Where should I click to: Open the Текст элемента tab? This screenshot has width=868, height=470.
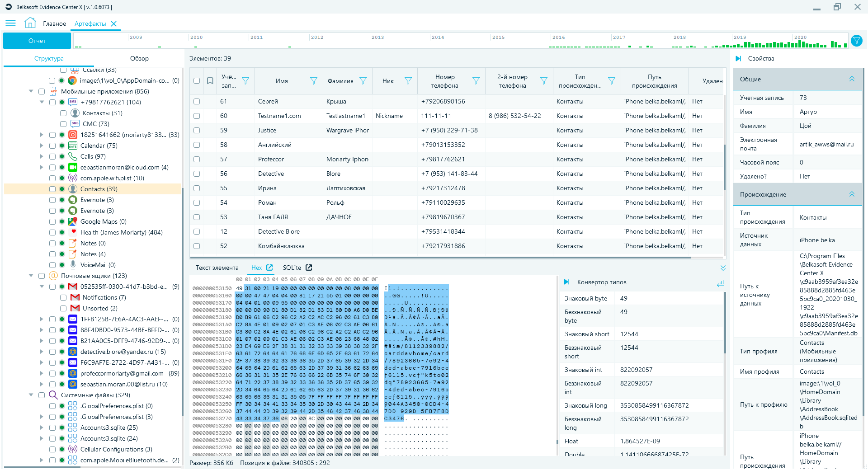tap(217, 268)
